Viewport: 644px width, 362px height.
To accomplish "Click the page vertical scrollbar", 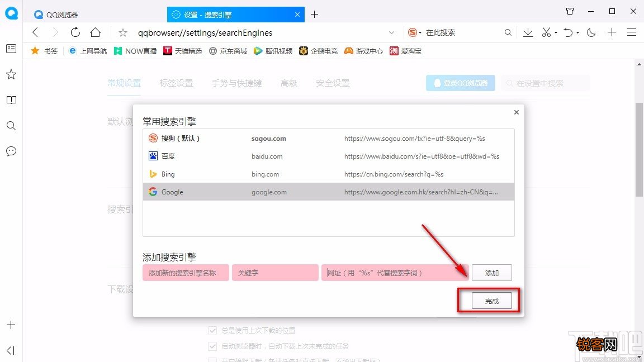I will (639, 149).
